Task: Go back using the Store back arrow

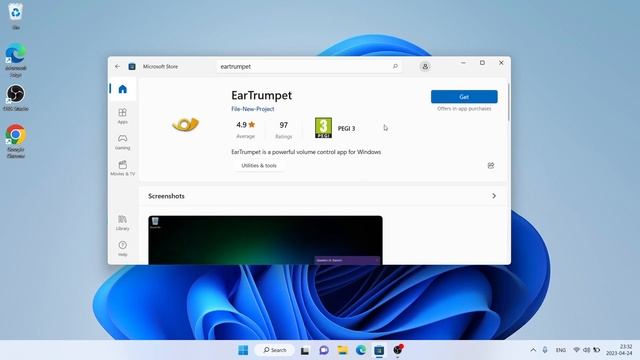Action: [x=118, y=66]
